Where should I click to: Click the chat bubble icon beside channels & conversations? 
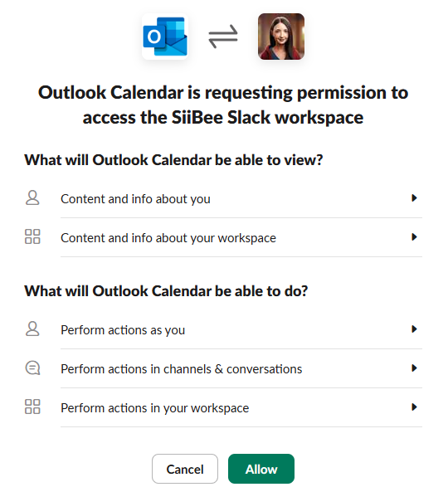tap(32, 368)
